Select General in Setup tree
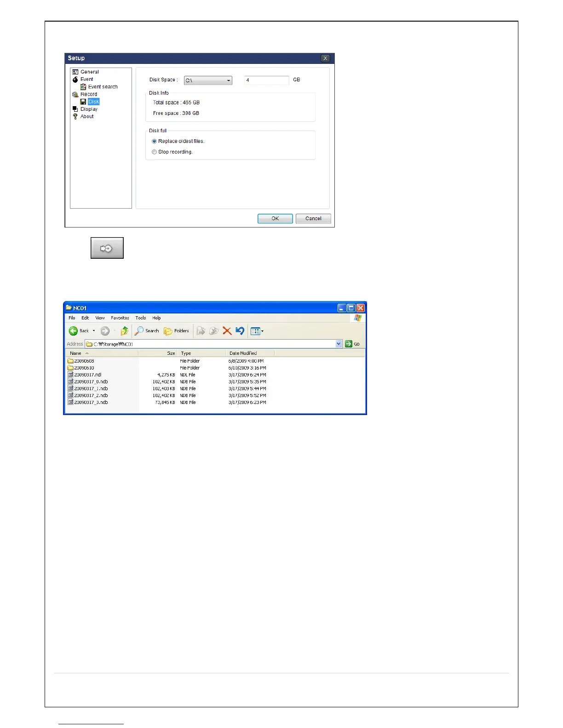This screenshot has height=728, width=563. (90, 72)
